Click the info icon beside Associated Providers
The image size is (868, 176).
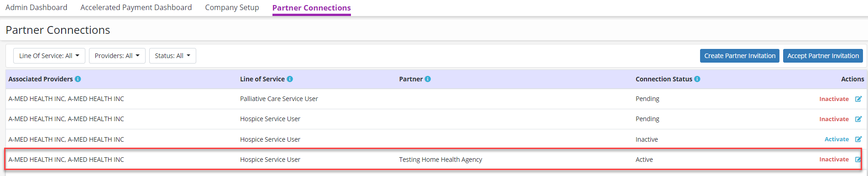coord(78,79)
